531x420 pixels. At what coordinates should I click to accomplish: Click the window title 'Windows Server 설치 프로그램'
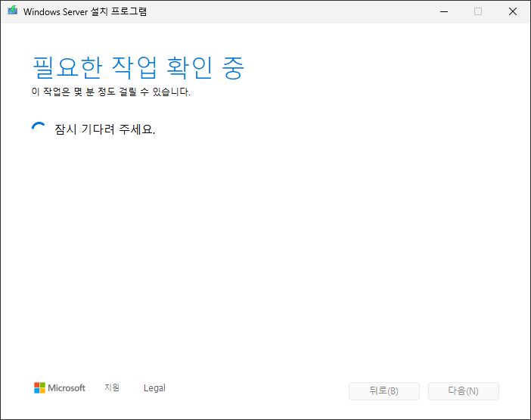(x=85, y=11)
